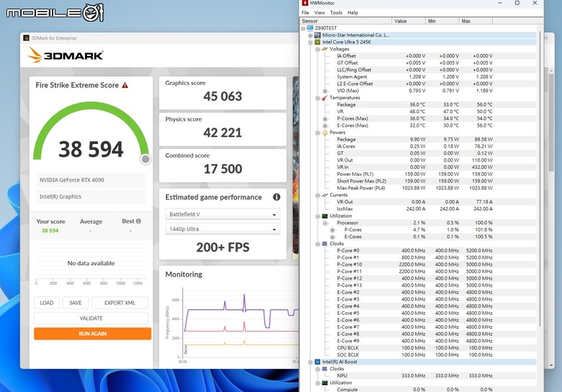This screenshot has height=392, width=562.
Task: Click the CPU Utilization icon
Action: [325, 216]
